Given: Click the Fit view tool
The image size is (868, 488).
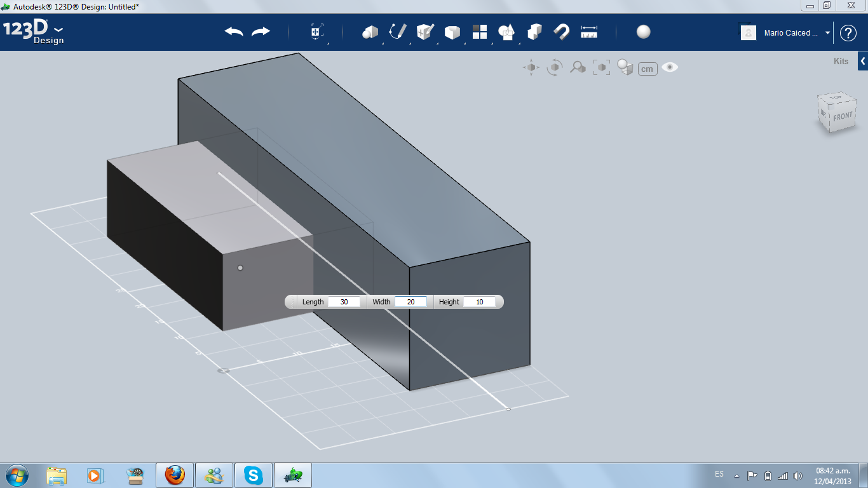Looking at the screenshot, I should point(602,67).
